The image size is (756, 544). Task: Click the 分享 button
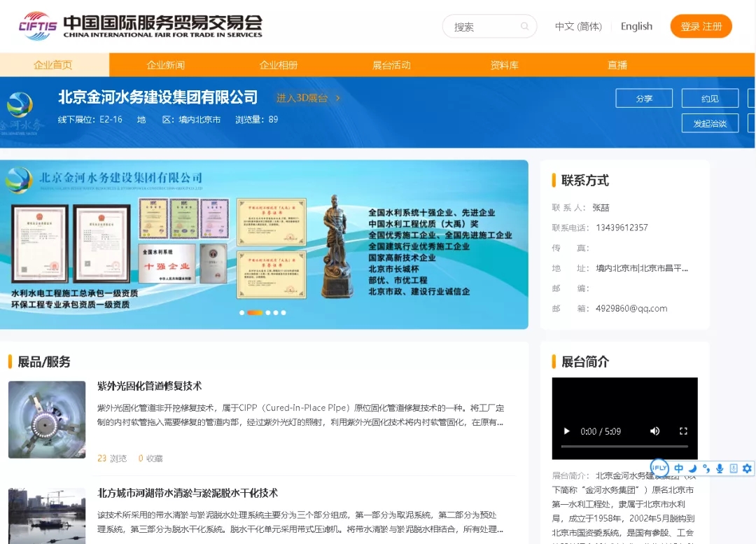point(644,99)
